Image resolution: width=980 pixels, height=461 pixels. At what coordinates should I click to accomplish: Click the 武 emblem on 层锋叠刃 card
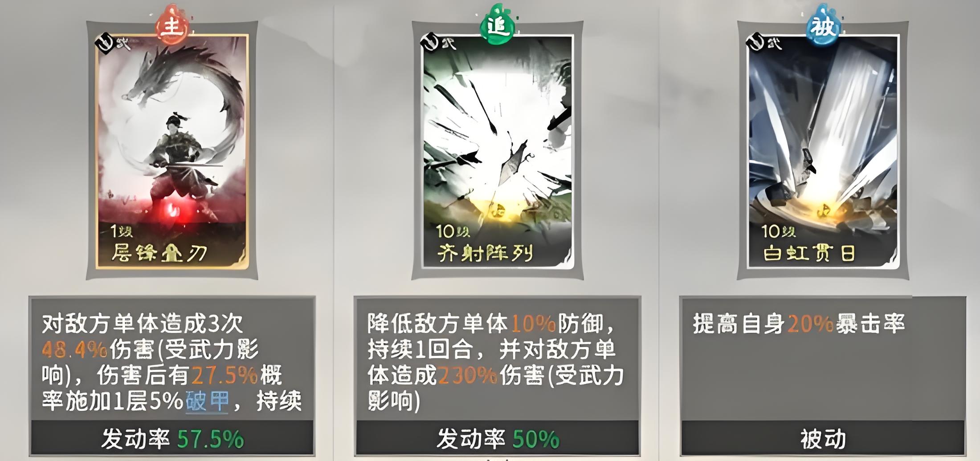[x=112, y=43]
